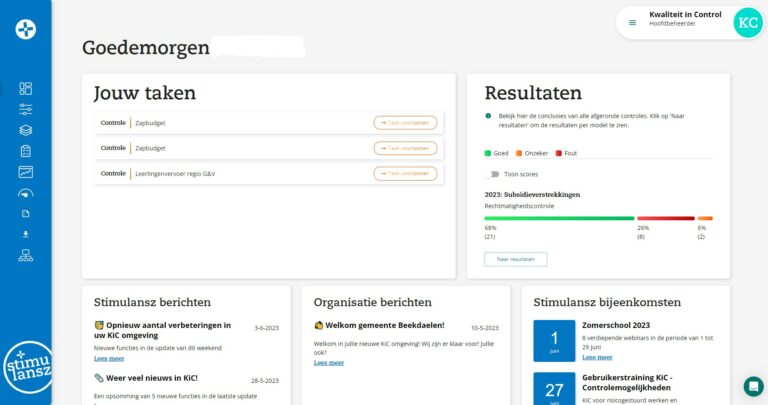Open 'Lees meer' under Zomerschool 2023
The height and width of the screenshot is (405, 768).
pyautogui.click(x=597, y=357)
